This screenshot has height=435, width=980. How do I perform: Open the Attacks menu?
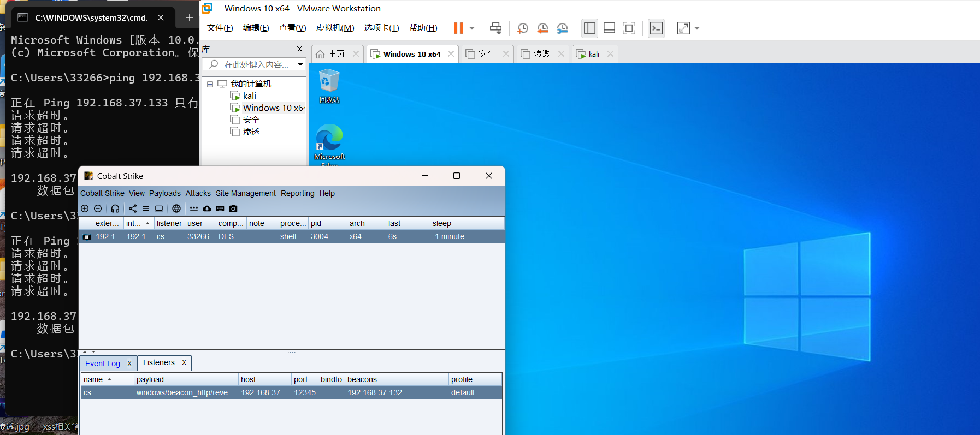coord(198,193)
